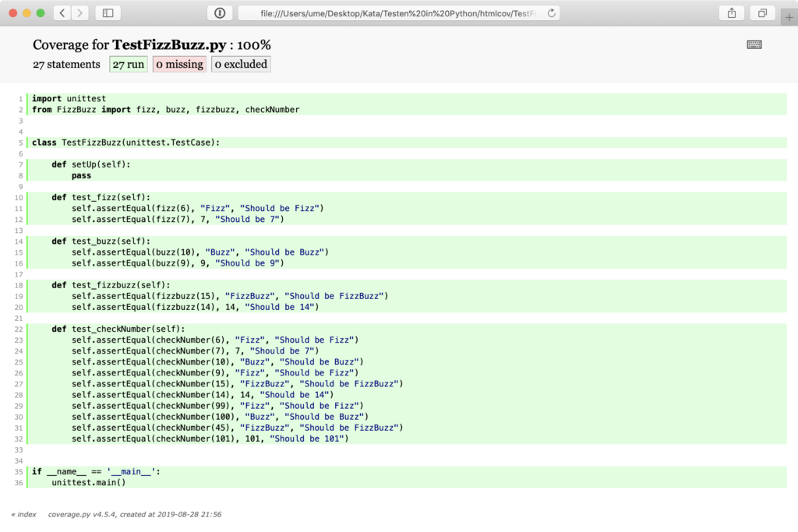
Task: Show all tabs overview icon
Action: pyautogui.click(x=762, y=13)
